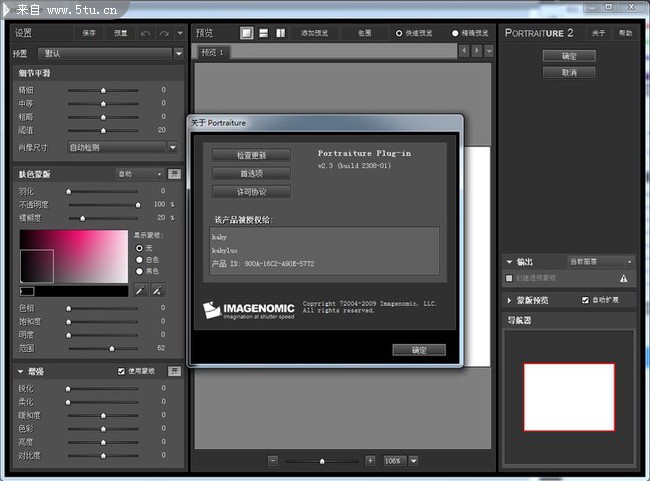
Task: Click the 保存 button in settings header
Action: [89, 33]
